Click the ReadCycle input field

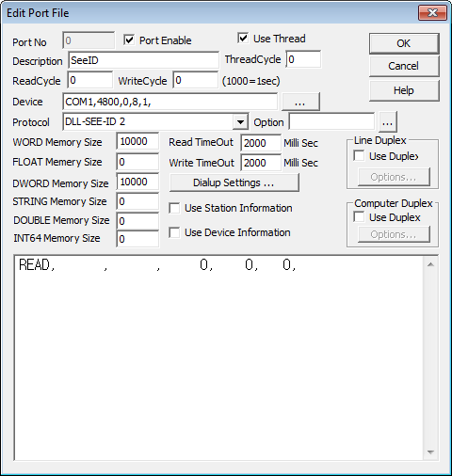[89, 80]
